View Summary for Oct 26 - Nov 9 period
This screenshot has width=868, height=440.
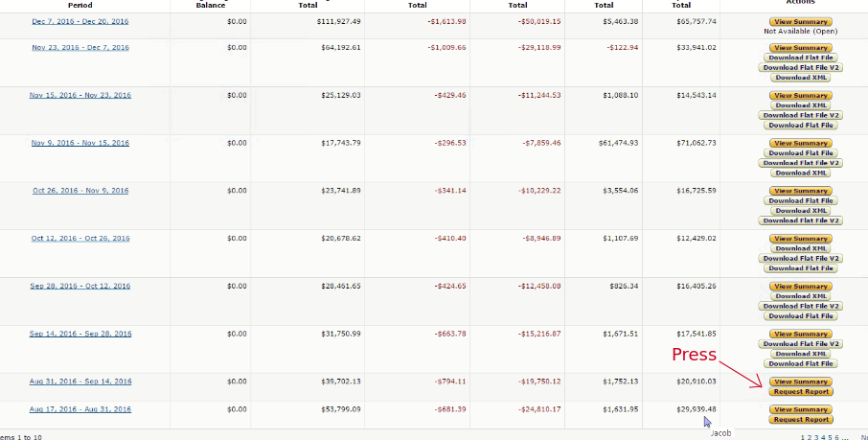[800, 191]
